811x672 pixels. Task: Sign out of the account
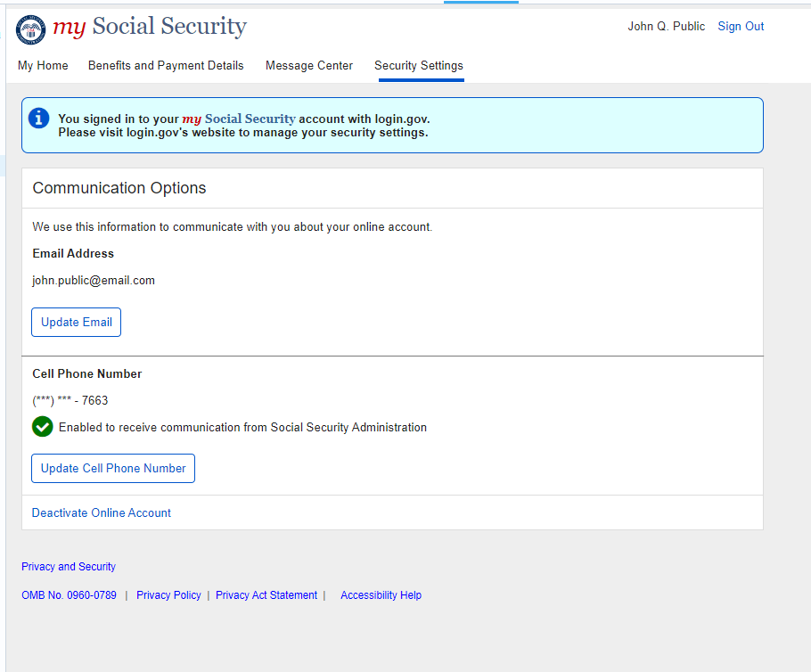click(x=741, y=27)
